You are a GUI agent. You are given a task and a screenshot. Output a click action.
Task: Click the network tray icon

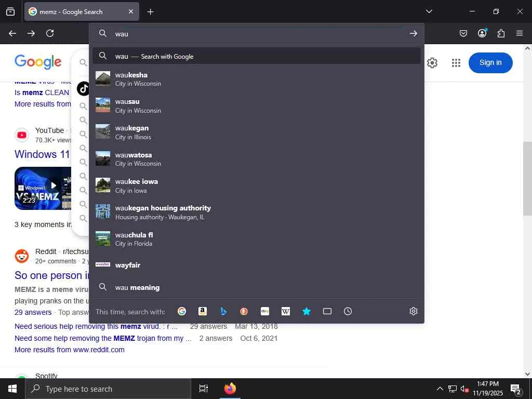pos(452,389)
